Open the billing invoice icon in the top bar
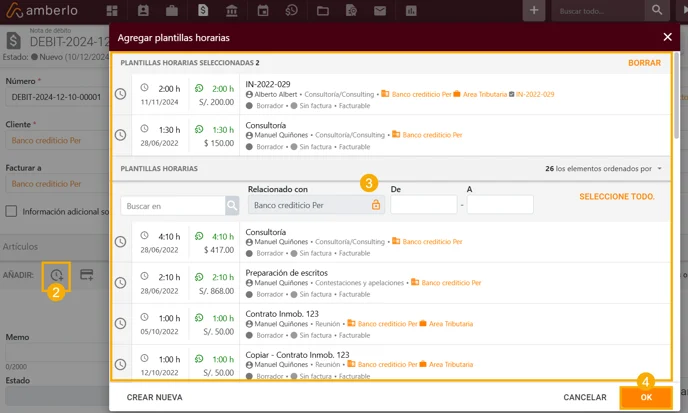 pyautogui.click(x=203, y=10)
